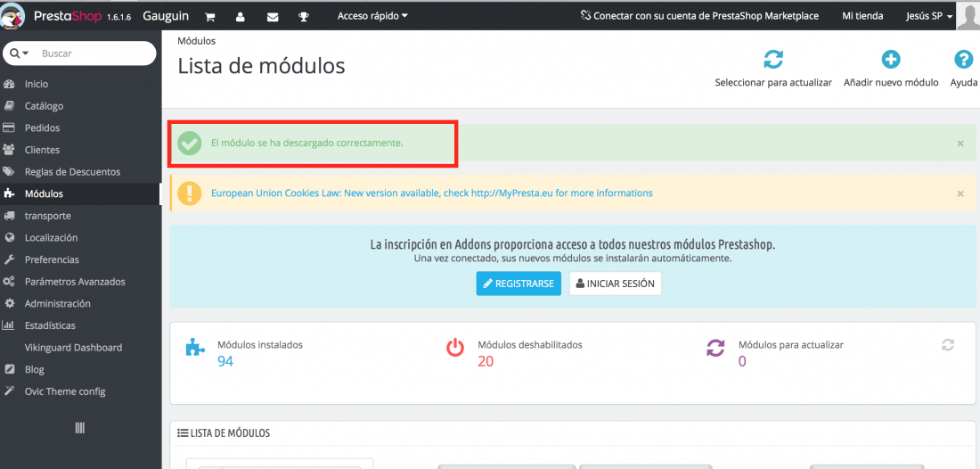This screenshot has height=469, width=980.
Task: Click Añadir nuevo módulo plus icon
Action: coord(891,60)
